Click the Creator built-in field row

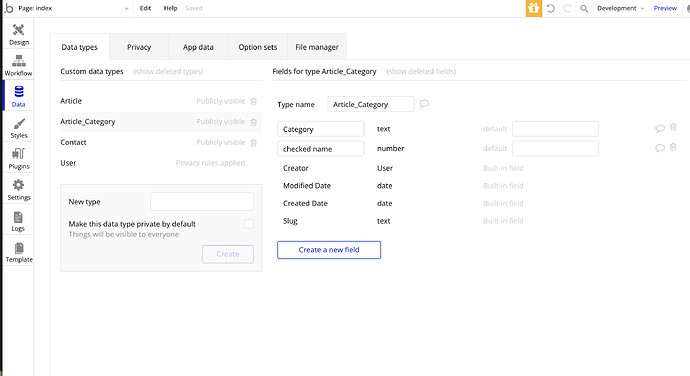coord(403,168)
